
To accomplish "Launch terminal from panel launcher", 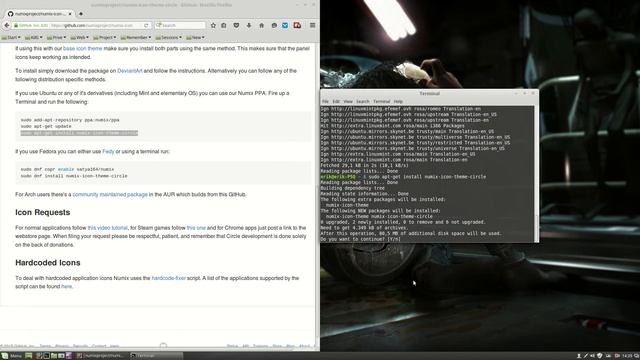I will [47, 356].
